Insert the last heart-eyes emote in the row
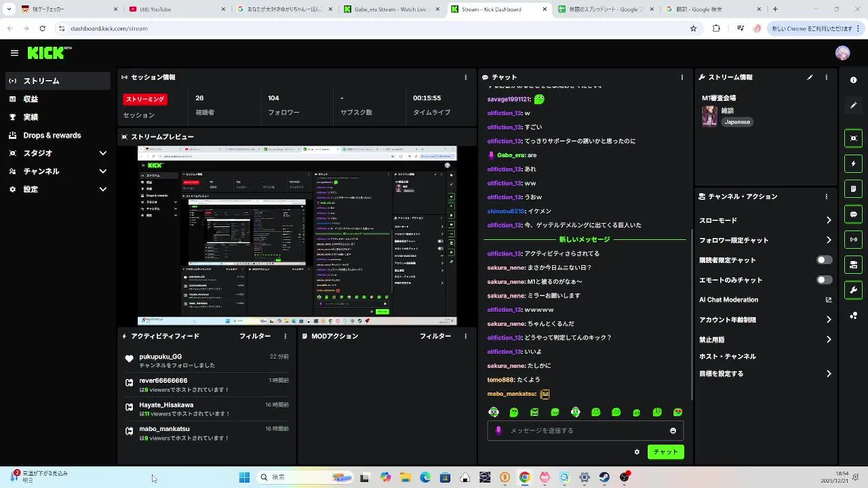868x488 pixels. 677,412
